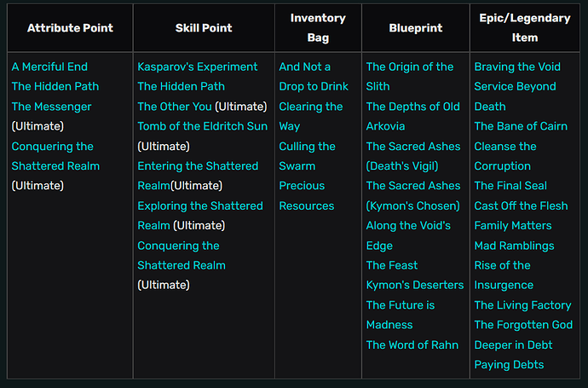Click "The Messenger" quest link
Screen dimensions: 588x388
point(51,107)
